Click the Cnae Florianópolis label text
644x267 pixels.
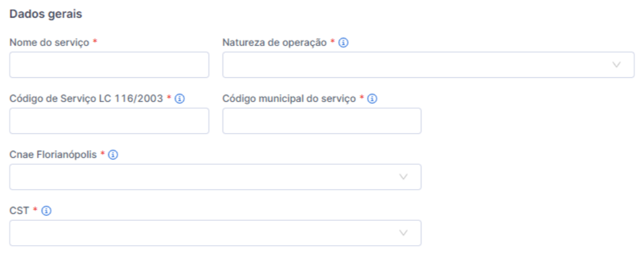click(x=53, y=155)
